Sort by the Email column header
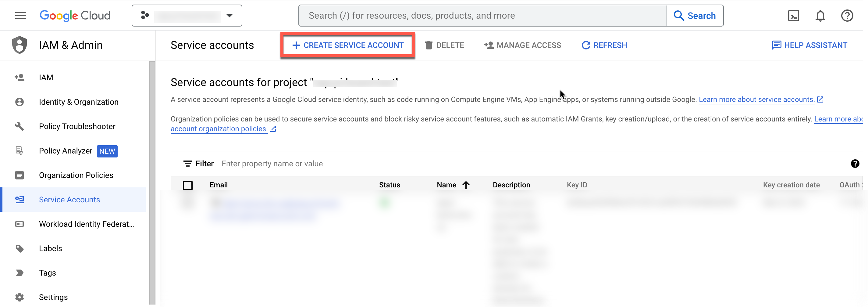Image resolution: width=868 pixels, height=307 pixels. pos(219,185)
